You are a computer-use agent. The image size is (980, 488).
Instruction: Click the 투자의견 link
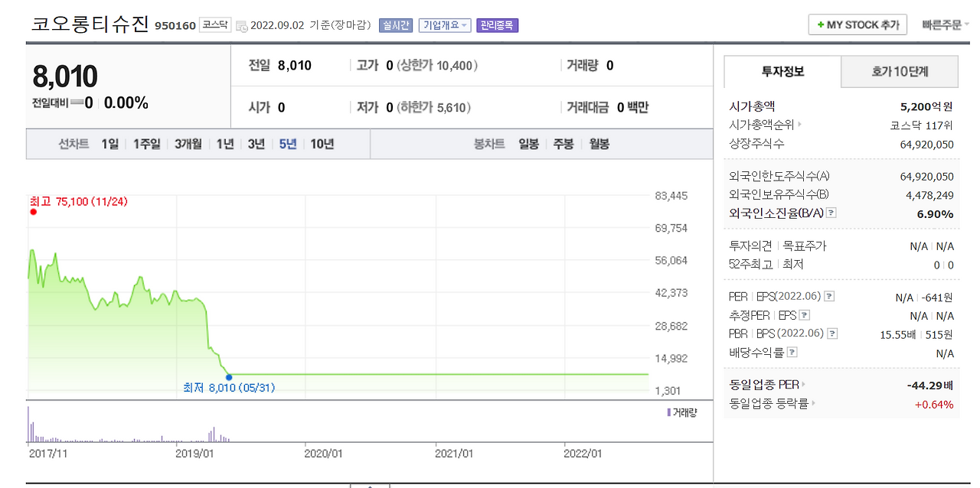pos(750,246)
